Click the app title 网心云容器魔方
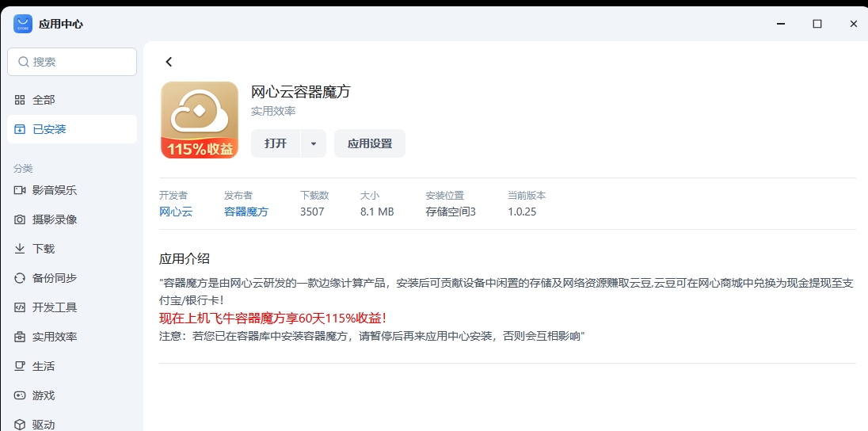 tap(301, 91)
